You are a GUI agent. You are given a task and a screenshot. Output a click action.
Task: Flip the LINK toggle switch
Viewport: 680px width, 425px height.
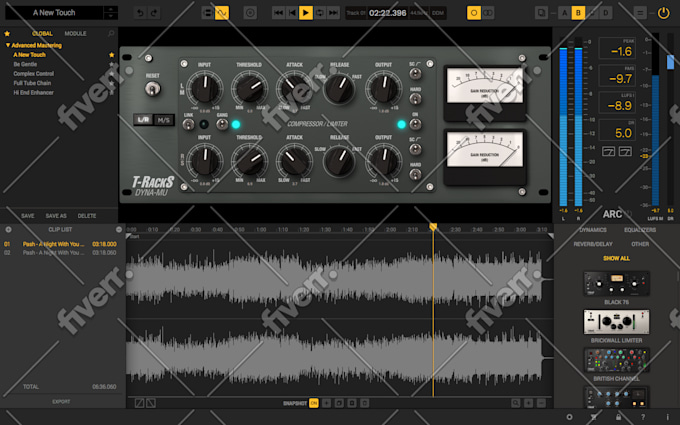(188, 125)
